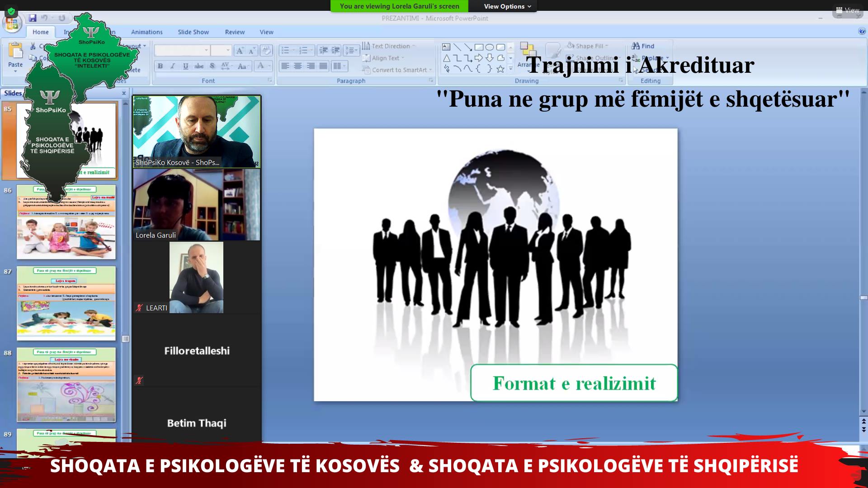Open the font name combo box
The width and height of the screenshot is (868, 488).
click(x=182, y=51)
